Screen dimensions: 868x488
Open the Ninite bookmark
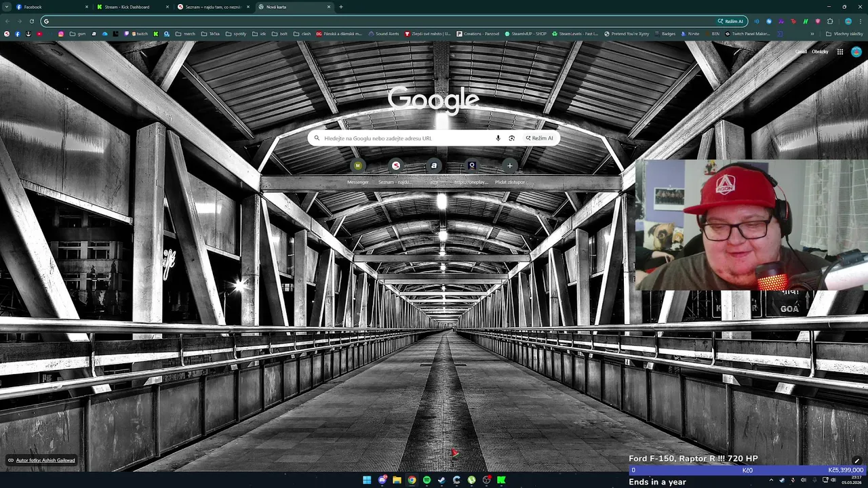coord(690,34)
